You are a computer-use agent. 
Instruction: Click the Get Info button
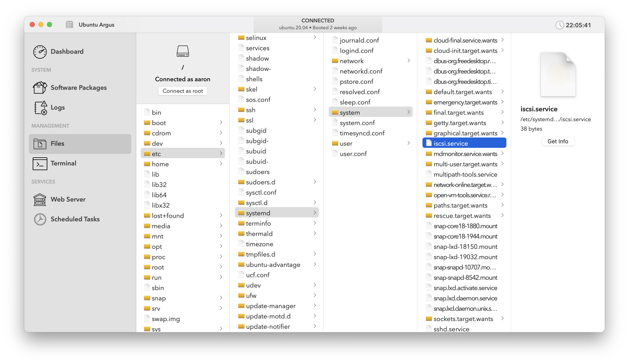(558, 141)
